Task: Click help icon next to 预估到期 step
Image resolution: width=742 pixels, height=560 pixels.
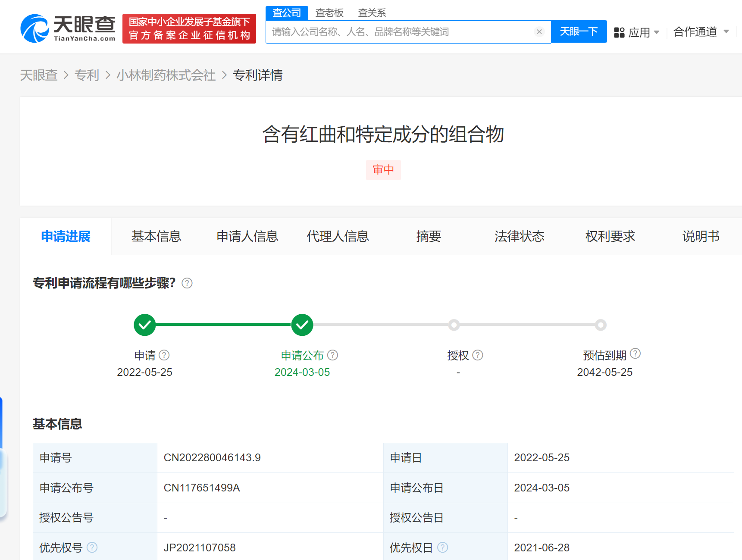Action: pos(635,354)
